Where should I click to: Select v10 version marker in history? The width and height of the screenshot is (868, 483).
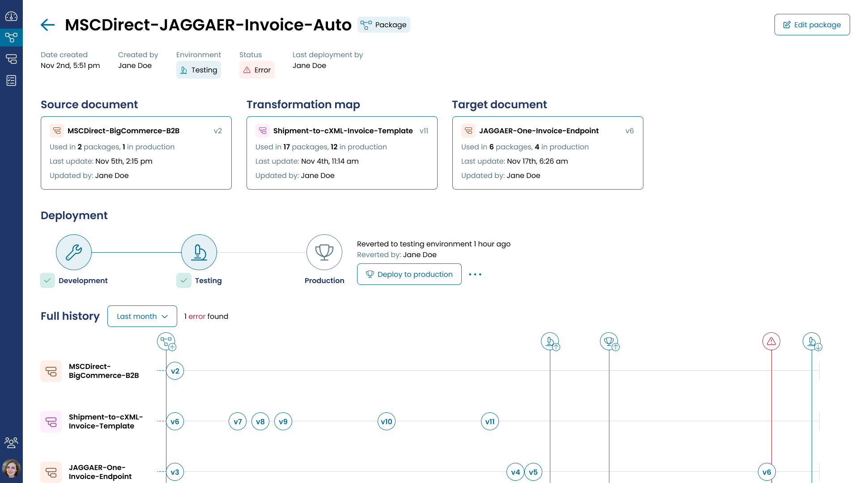point(387,421)
